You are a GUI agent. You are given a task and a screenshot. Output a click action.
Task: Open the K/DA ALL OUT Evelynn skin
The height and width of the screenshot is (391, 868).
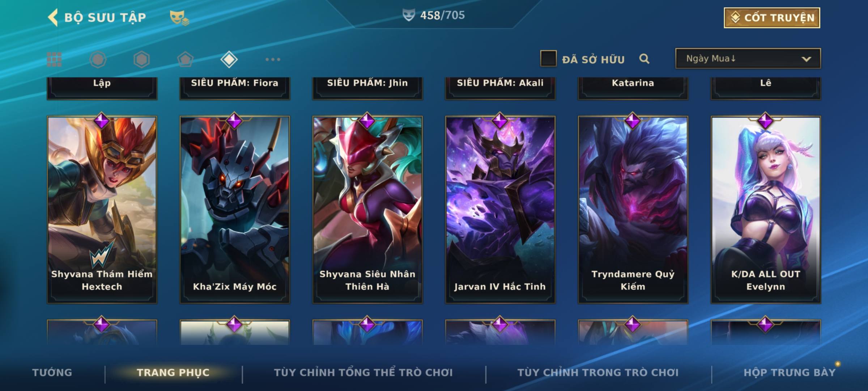pyautogui.click(x=766, y=209)
